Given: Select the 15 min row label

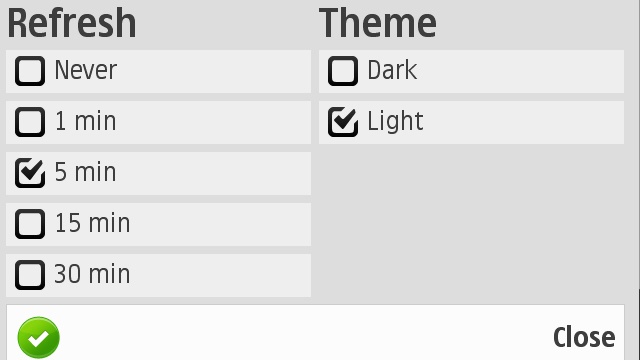Looking at the screenshot, I should 93,223.
